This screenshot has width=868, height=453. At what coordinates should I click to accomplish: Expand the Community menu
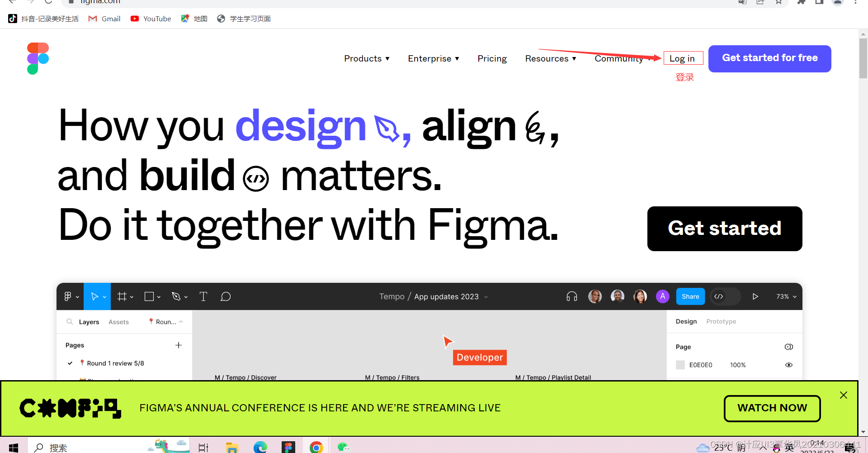click(623, 58)
